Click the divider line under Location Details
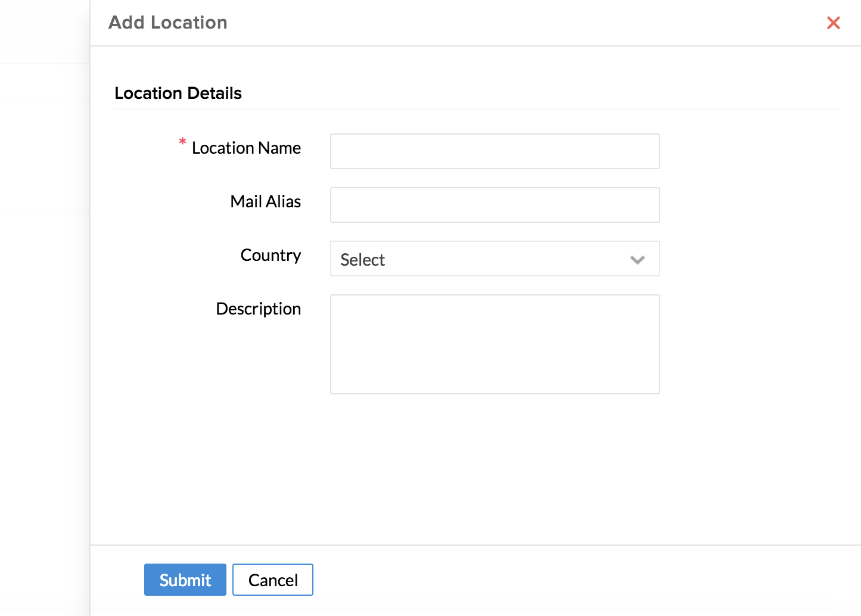 [477, 109]
